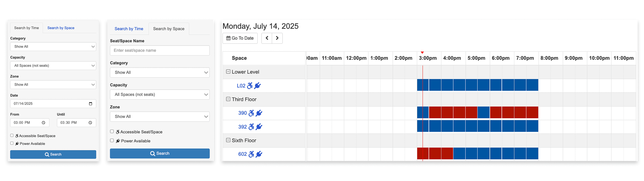Open the Zone dropdown in Search by Space panel
Viewport: 644px width, 181px height.
159,116
